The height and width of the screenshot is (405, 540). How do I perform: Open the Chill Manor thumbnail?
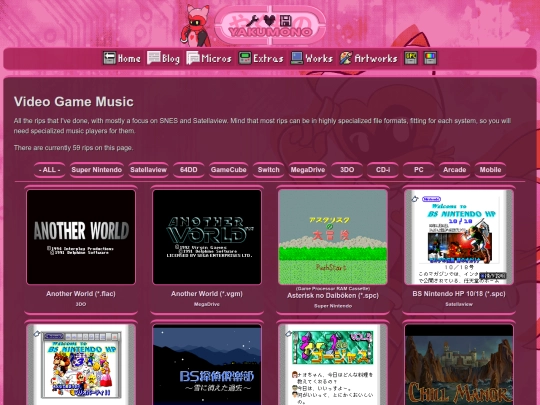(x=459, y=365)
